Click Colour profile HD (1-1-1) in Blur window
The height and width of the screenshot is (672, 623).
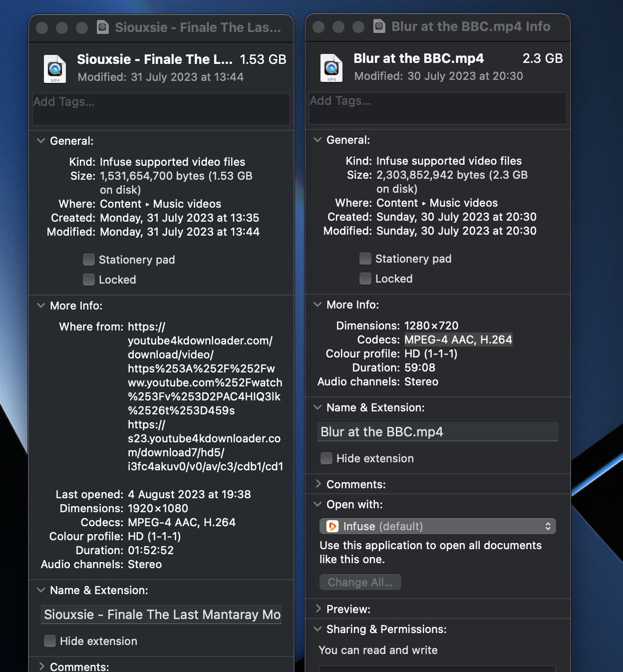coord(431,353)
